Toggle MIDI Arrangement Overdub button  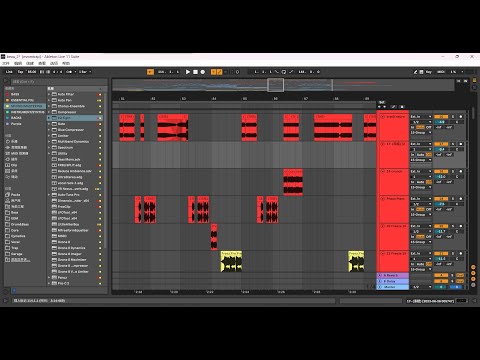click(213, 72)
